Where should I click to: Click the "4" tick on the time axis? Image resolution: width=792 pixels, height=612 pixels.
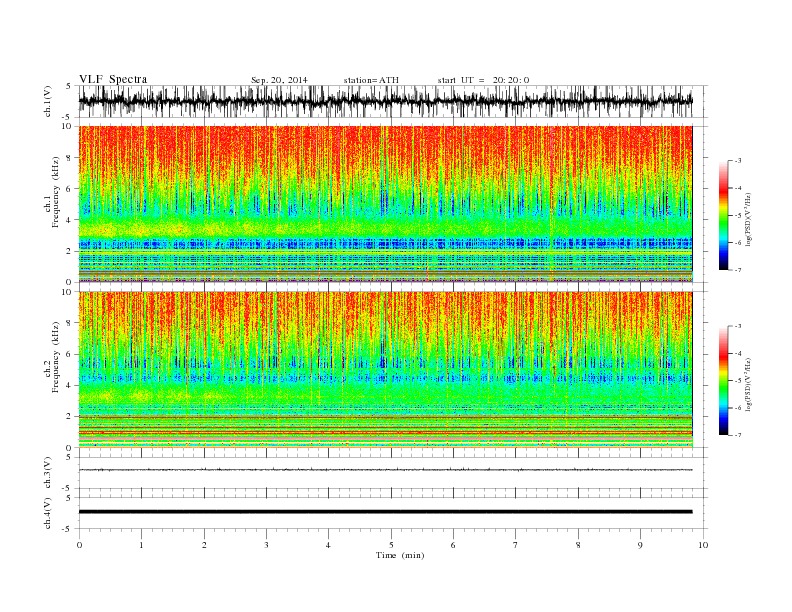(328, 545)
